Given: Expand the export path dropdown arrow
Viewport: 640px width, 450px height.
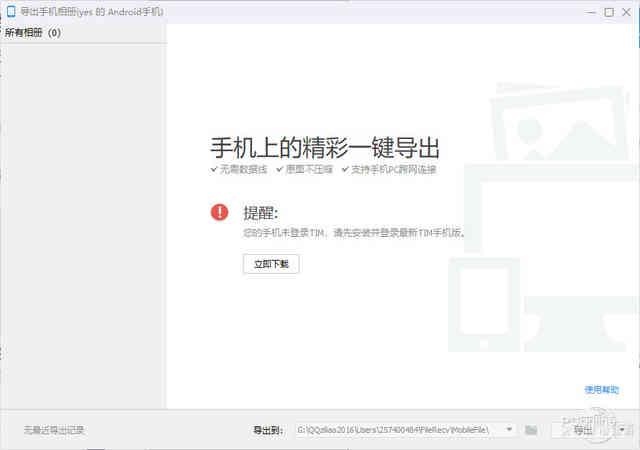Looking at the screenshot, I should 510,430.
